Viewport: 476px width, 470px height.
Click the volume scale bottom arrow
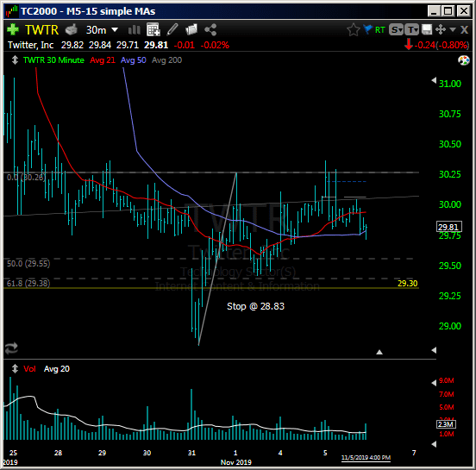(434, 444)
